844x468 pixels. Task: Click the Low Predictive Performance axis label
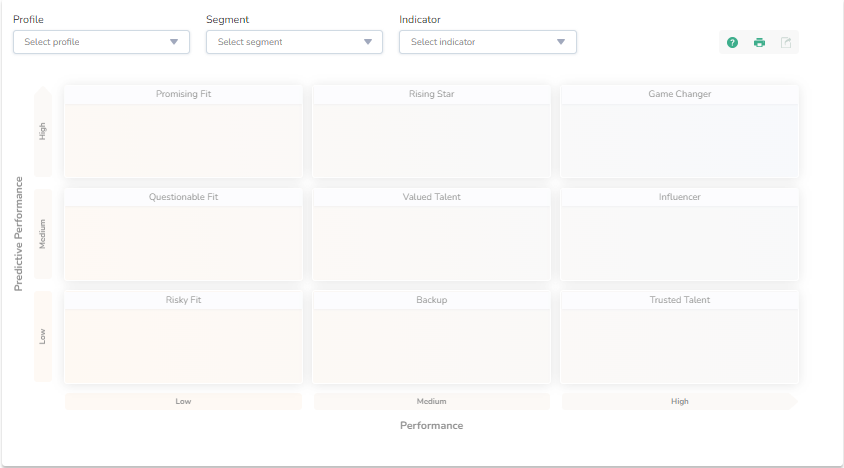[x=43, y=337]
